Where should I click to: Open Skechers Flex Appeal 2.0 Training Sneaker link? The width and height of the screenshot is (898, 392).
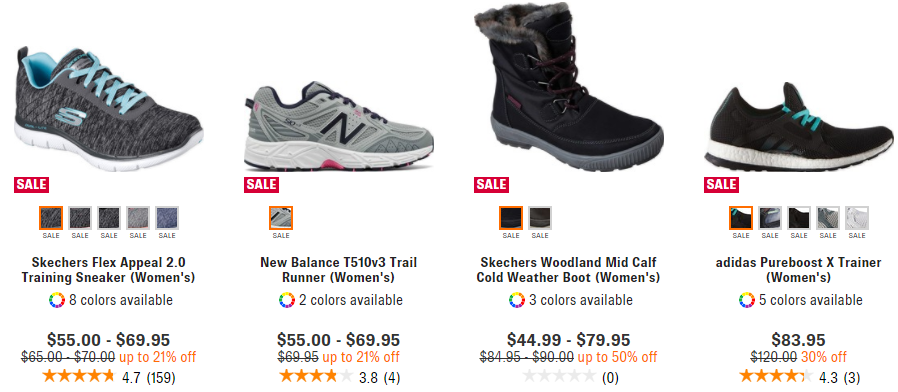tap(109, 271)
